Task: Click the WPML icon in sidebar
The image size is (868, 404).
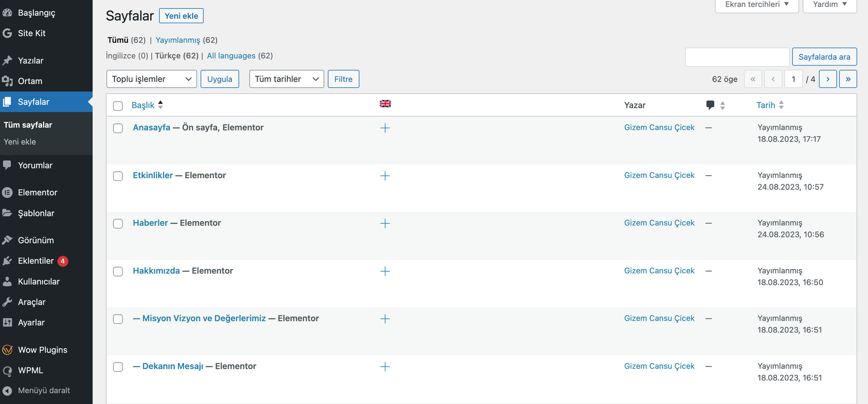Action: [x=7, y=370]
